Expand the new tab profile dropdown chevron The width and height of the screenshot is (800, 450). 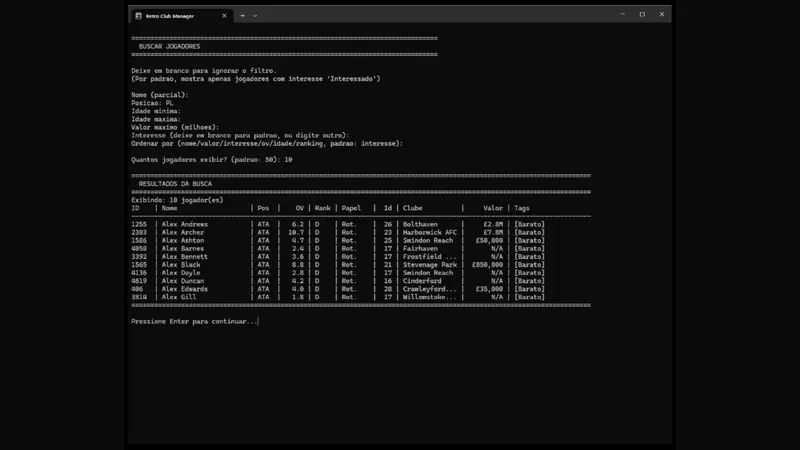[255, 16]
